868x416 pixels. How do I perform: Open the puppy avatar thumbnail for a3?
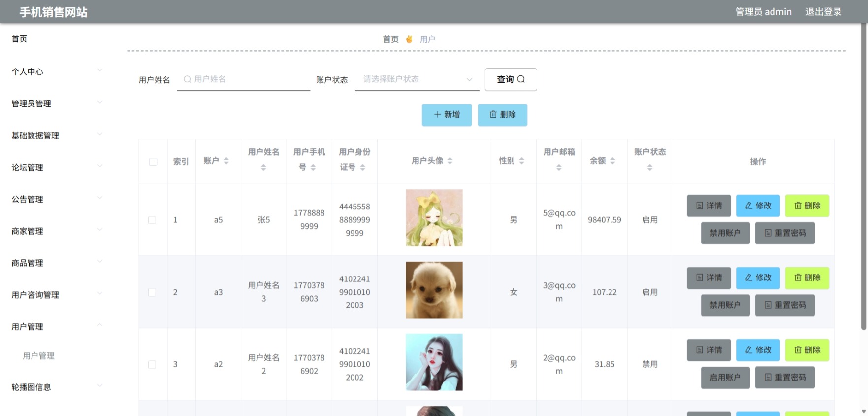coord(434,290)
